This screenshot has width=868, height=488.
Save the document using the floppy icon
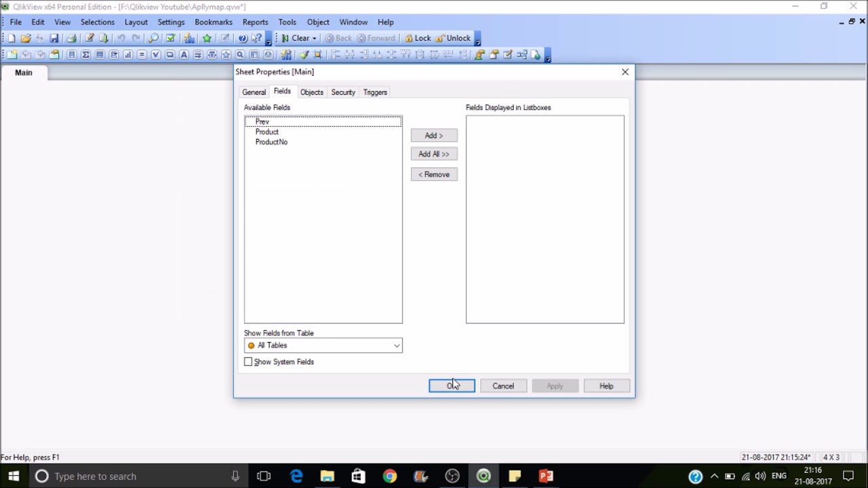tap(54, 38)
